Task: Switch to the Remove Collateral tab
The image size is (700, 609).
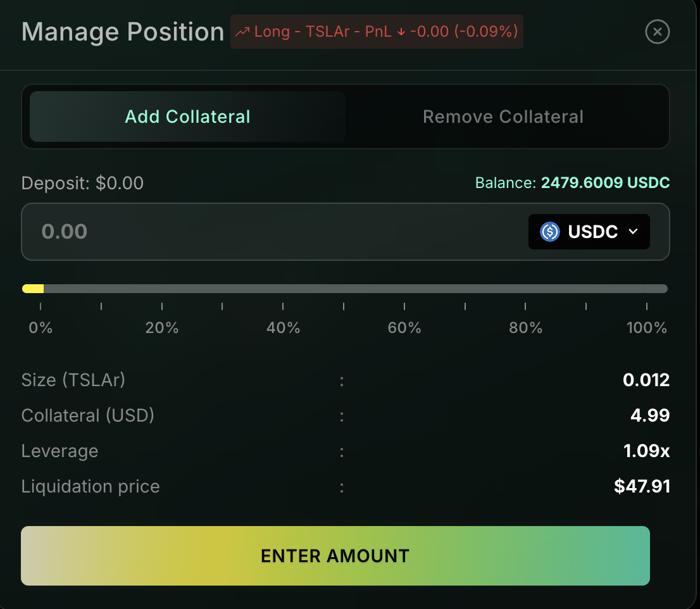Action: 503,117
